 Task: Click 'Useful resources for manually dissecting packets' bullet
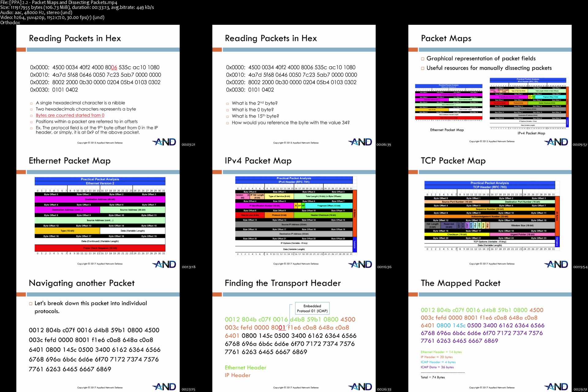[489, 68]
